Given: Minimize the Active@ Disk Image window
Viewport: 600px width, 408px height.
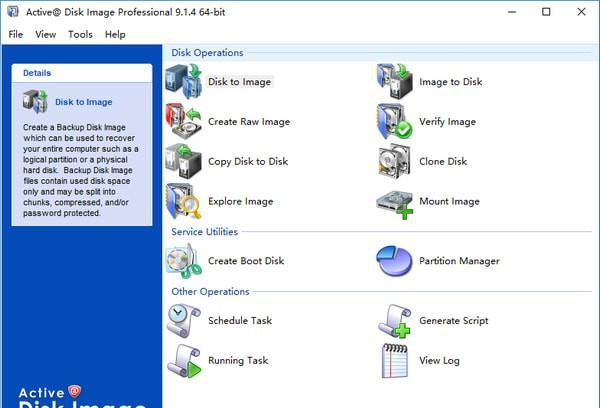Looking at the screenshot, I should click(x=512, y=12).
